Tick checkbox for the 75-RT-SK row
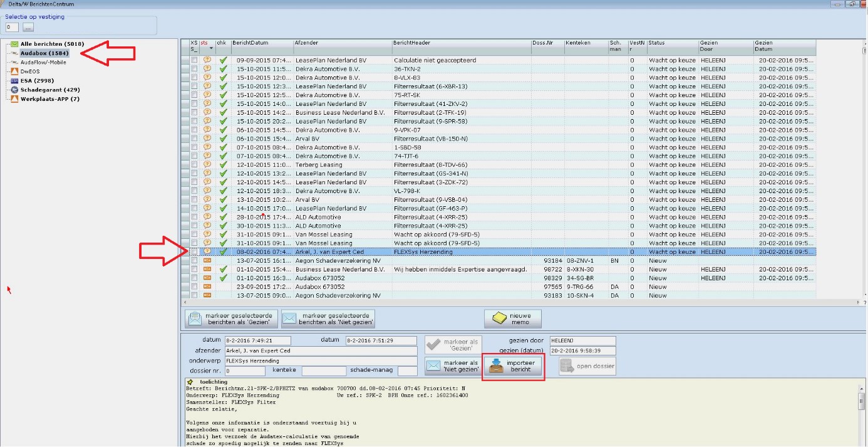Viewport: 868px width, 447px height. tap(194, 95)
